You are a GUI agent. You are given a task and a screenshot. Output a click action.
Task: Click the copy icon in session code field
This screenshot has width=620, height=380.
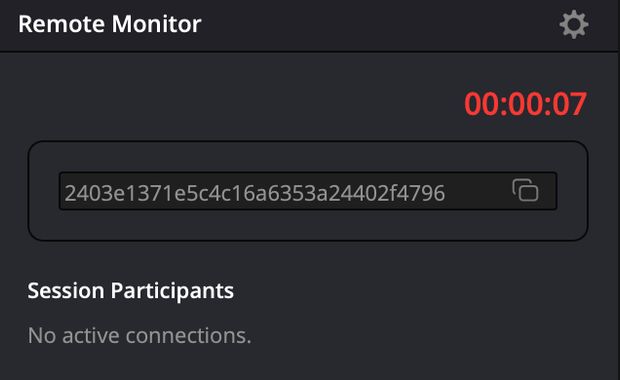[525, 190]
